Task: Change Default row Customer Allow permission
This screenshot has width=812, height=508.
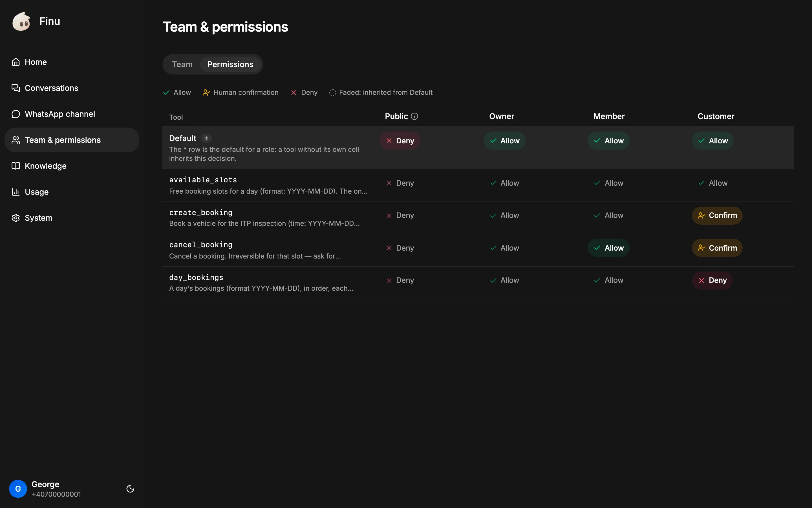Action: coord(713,141)
